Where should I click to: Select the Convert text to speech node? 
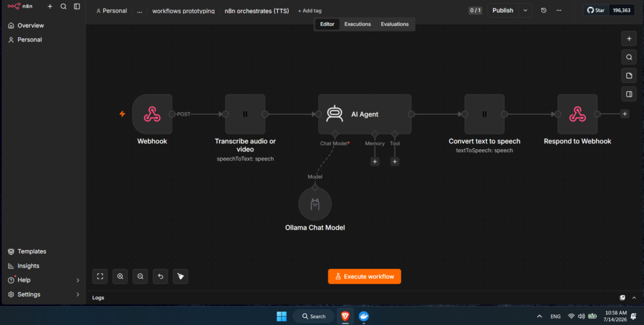point(484,114)
